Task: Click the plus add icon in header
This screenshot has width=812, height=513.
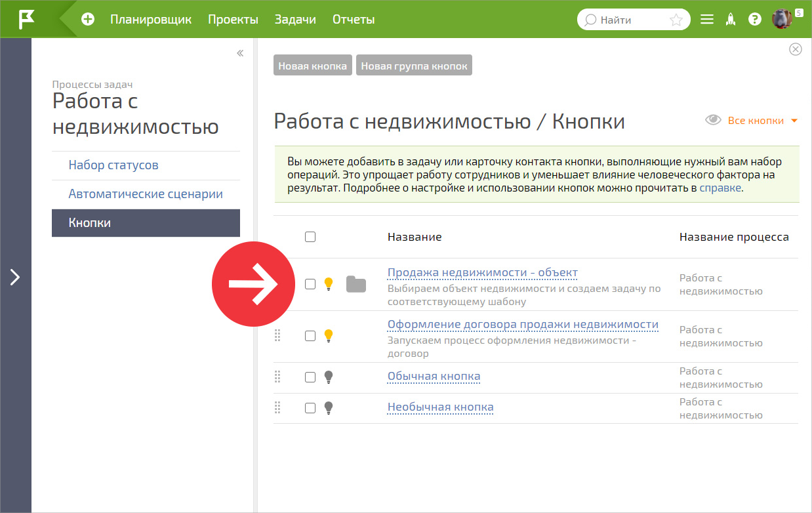Action: coord(88,20)
